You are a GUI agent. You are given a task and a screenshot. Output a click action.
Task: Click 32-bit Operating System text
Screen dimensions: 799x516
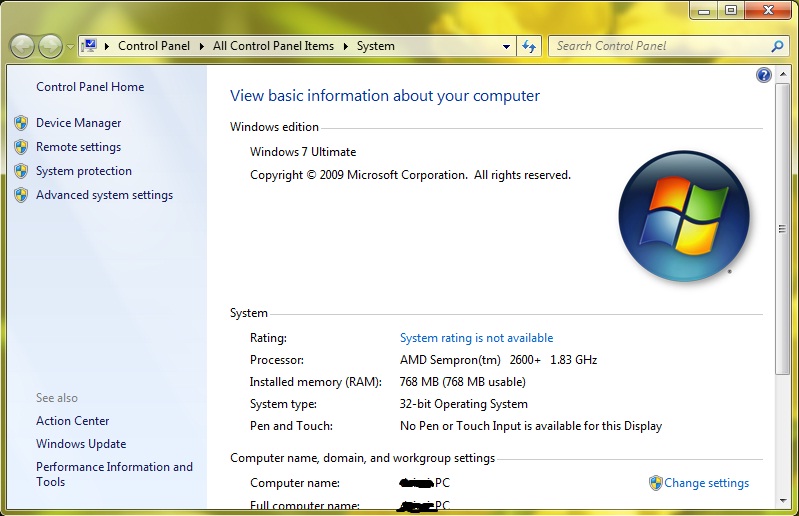[x=464, y=404]
